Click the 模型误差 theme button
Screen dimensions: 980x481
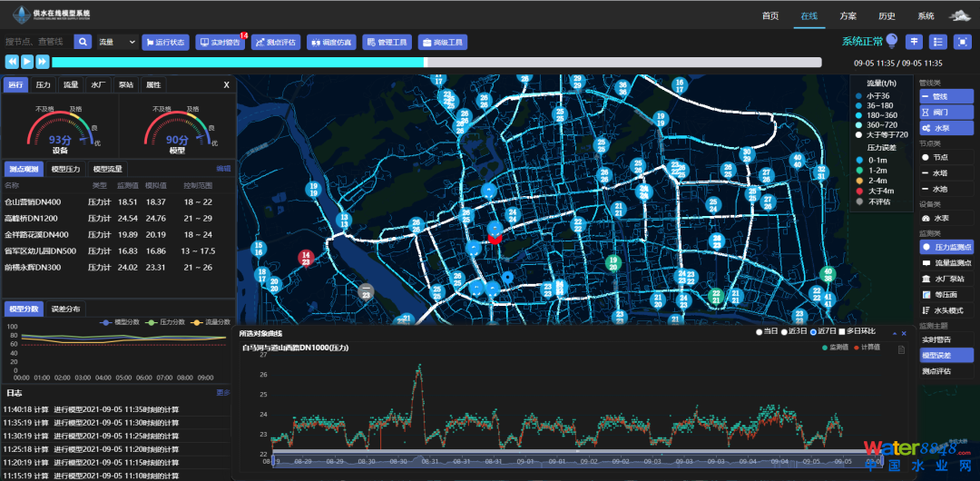[x=946, y=355]
